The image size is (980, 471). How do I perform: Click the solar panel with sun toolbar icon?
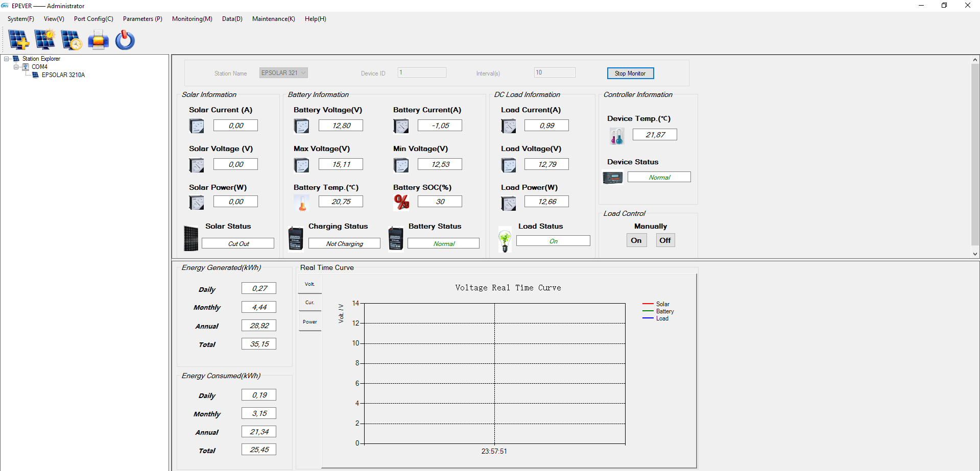(x=45, y=40)
